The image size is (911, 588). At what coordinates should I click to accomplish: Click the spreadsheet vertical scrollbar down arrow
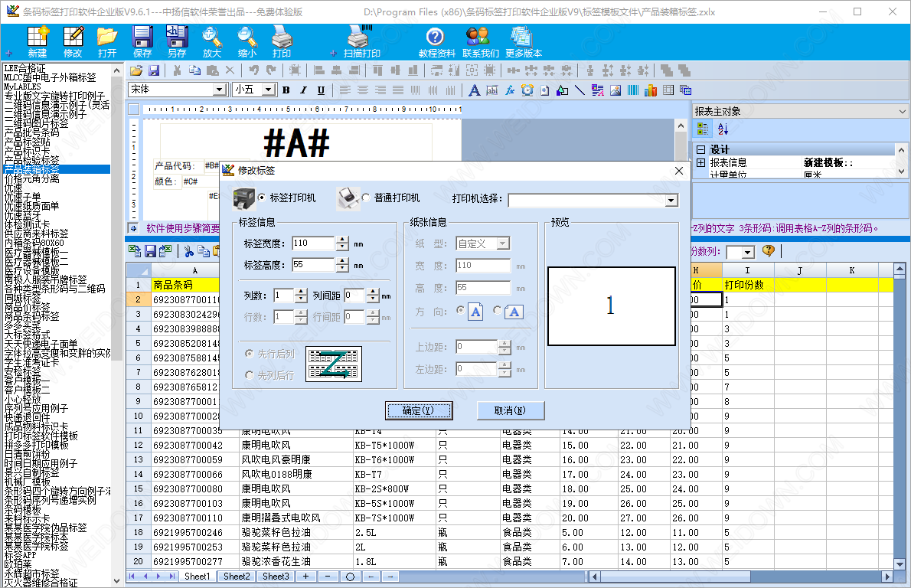point(900,563)
